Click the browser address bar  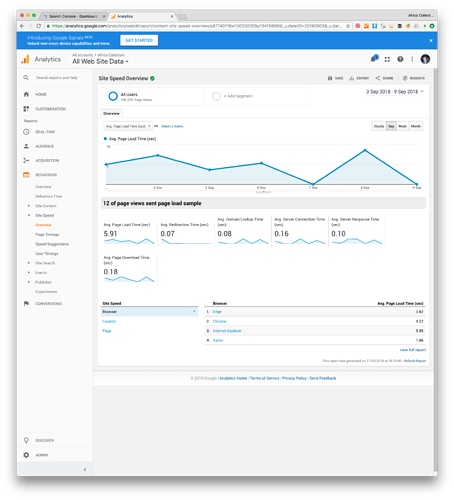[x=197, y=26]
